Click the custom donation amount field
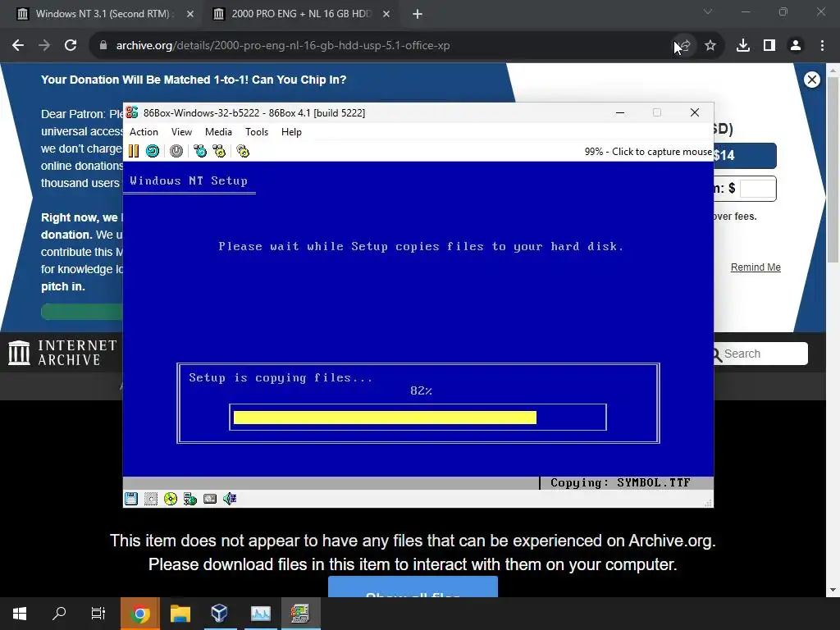The width and height of the screenshot is (840, 630). tap(758, 189)
